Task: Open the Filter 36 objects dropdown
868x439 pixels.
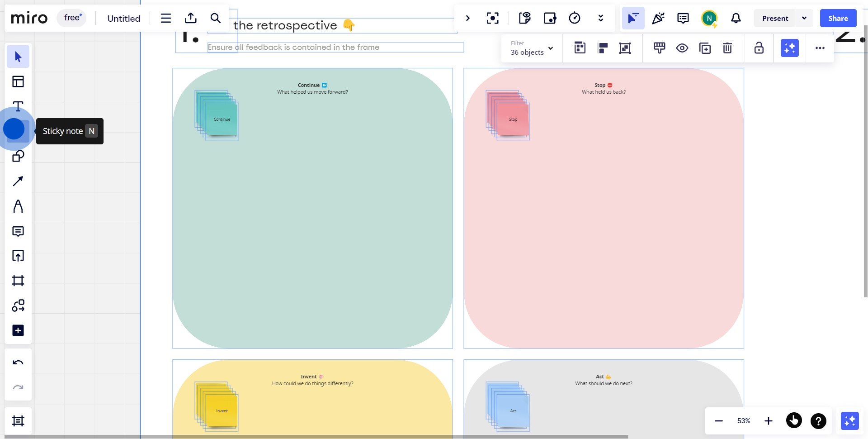Action: click(x=532, y=48)
